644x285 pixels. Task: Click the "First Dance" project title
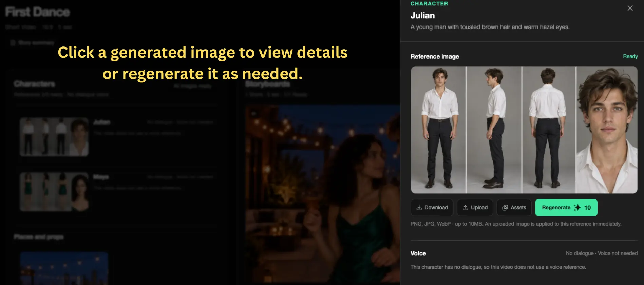pos(38,12)
